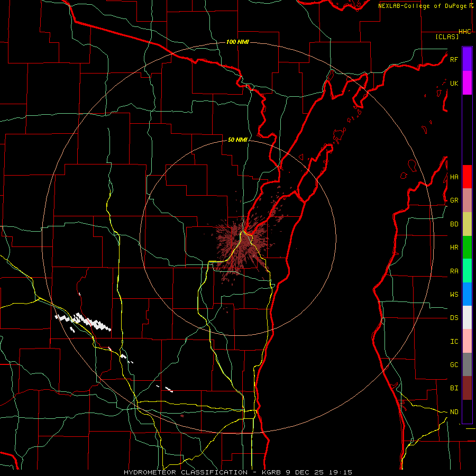Click the large white dry snow band in southwest
Viewport: 476px width, 476px height.
tap(83, 321)
